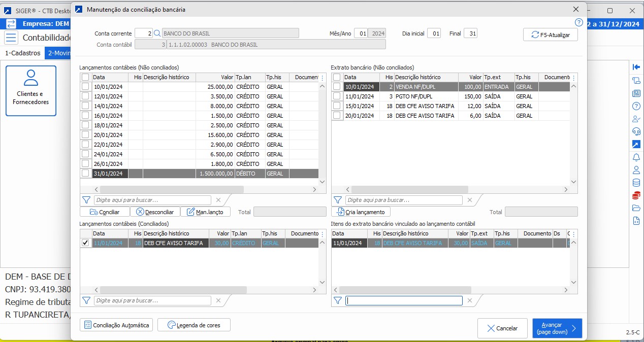Select the 2-Movimentos tab
Image resolution: width=644 pixels, height=342 pixels.
click(58, 53)
